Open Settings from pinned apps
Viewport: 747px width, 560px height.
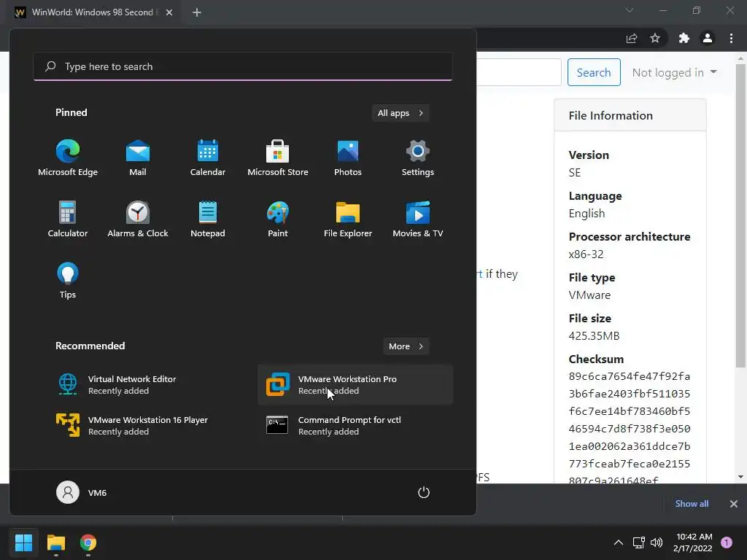pyautogui.click(x=418, y=158)
